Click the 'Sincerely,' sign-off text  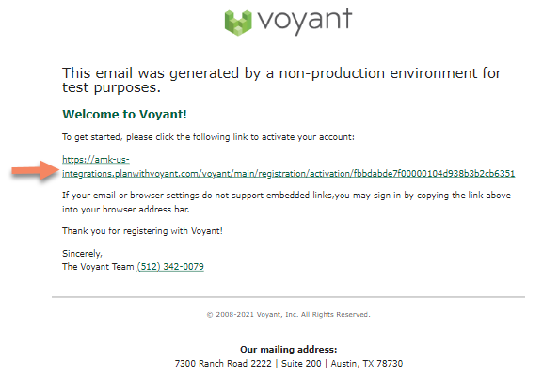pos(82,254)
